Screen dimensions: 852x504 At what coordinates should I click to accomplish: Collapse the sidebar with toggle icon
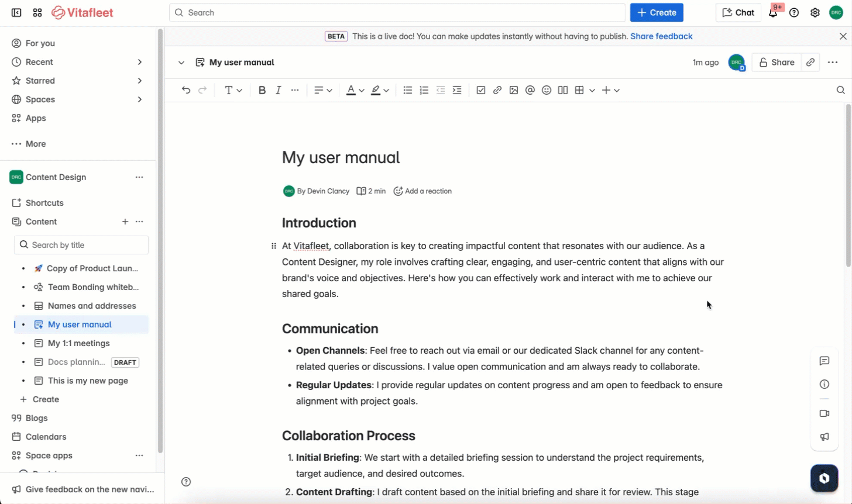[16, 13]
